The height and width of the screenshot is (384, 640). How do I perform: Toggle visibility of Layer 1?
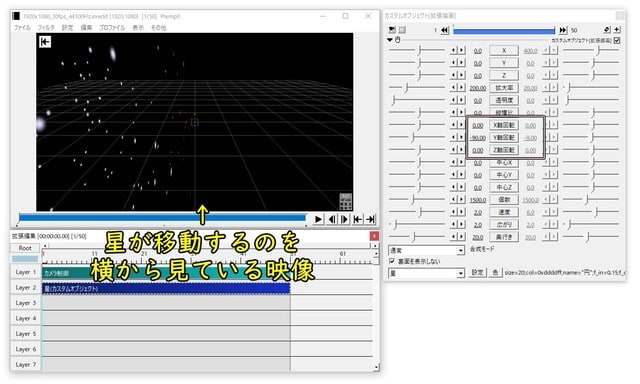(25, 272)
